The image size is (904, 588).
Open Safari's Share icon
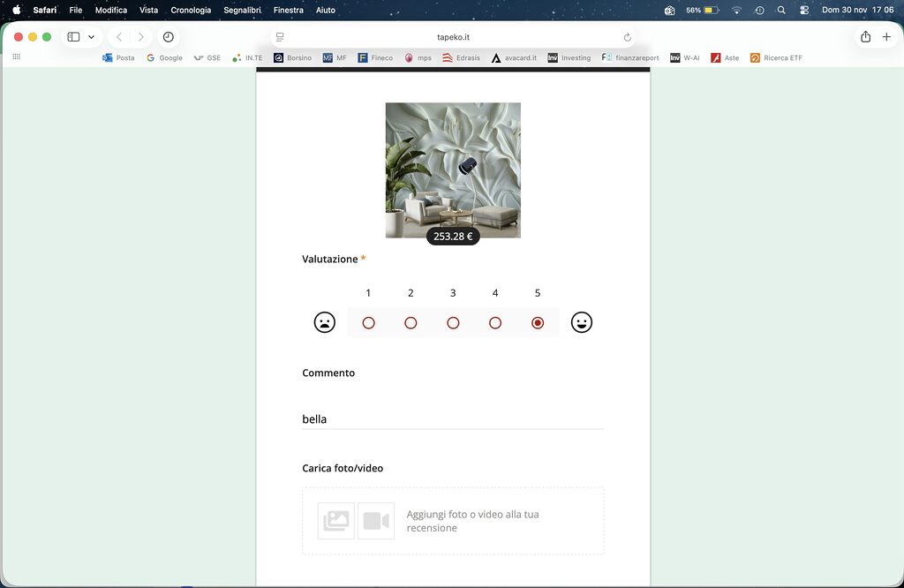(865, 37)
